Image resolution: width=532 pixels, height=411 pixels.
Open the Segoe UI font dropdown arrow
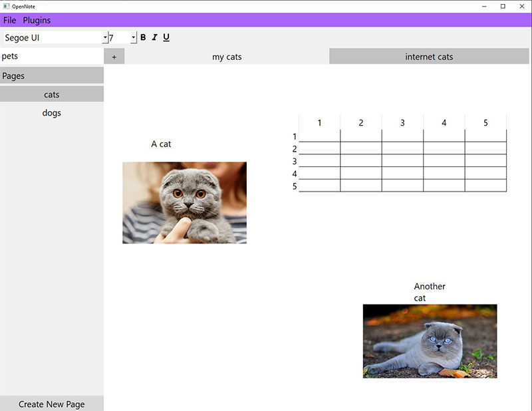coord(105,37)
